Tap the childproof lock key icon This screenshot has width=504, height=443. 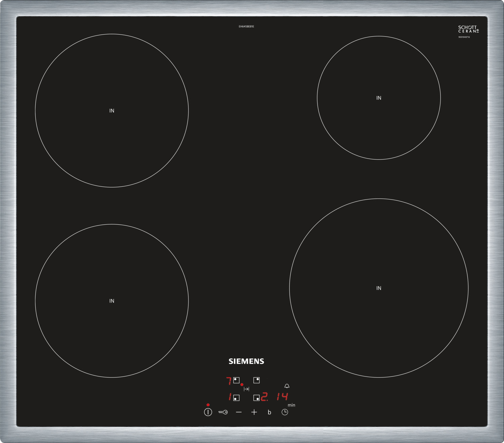pos(223,412)
